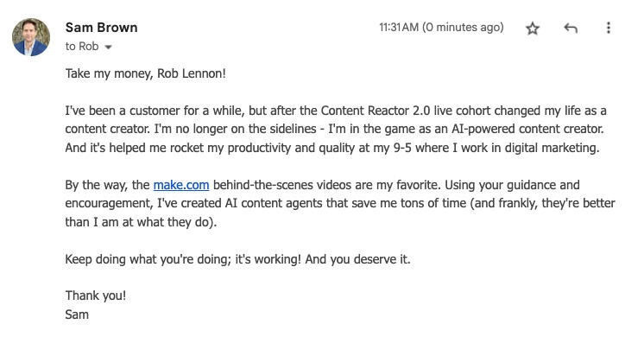The width and height of the screenshot is (644, 337).
Task: Open the three-dot more options menu
Action: 609,28
